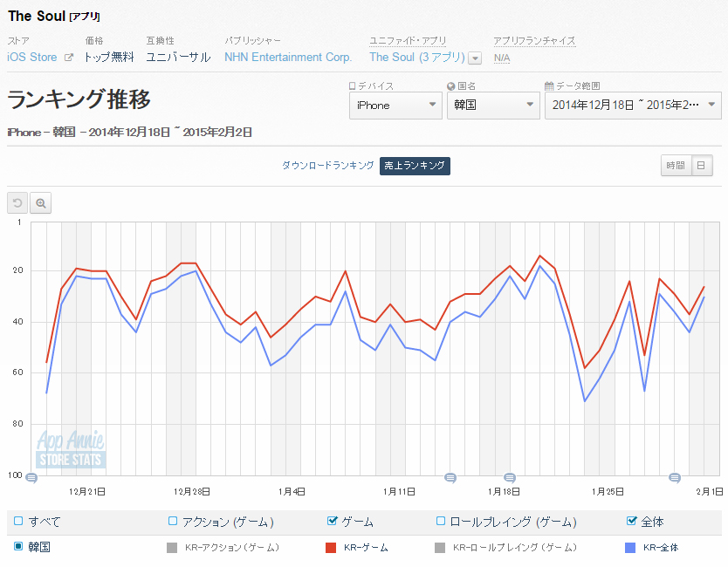
Task: Click the gray KR-ロールプレイング(ゲーム) swatch
Action: pos(440,548)
